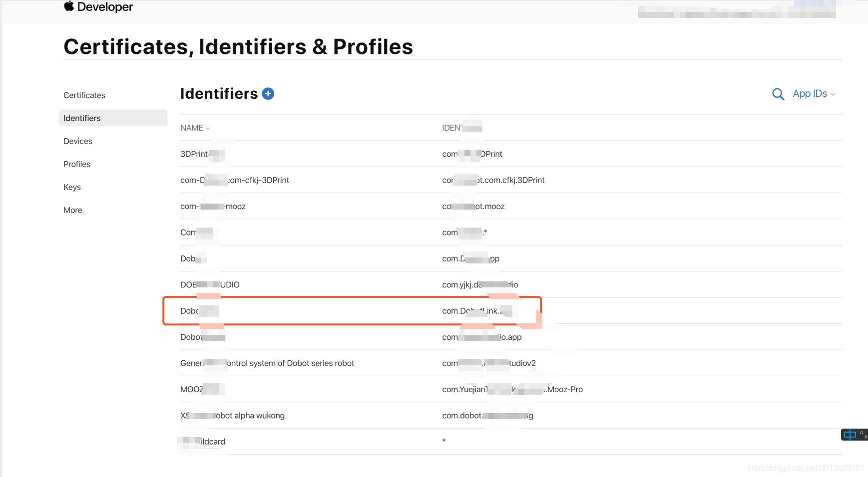Open Keys in the sidebar
Image resolution: width=868 pixels, height=477 pixels.
[72, 187]
